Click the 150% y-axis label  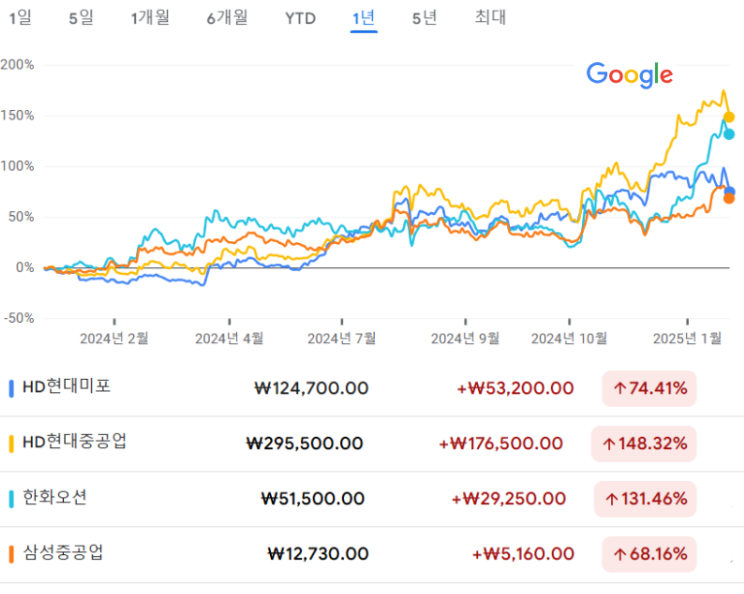coord(18,115)
